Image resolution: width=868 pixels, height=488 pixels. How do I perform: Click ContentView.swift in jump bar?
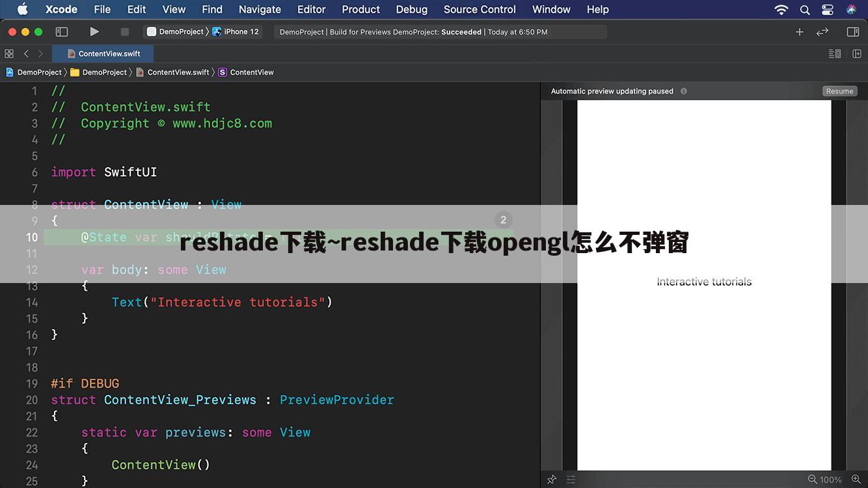tap(172, 72)
